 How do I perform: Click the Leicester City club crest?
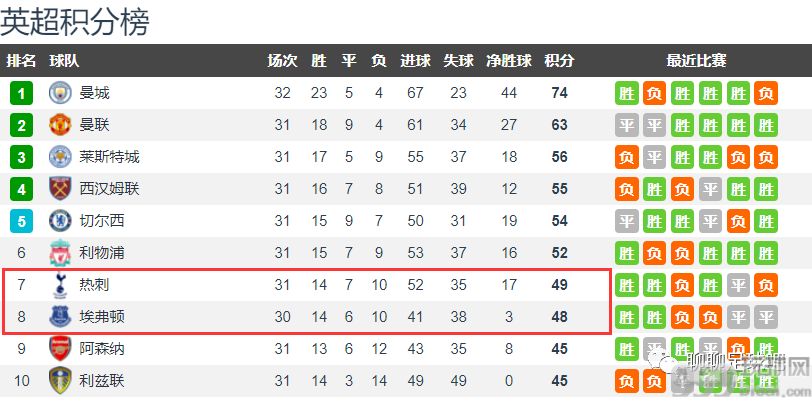(x=60, y=157)
